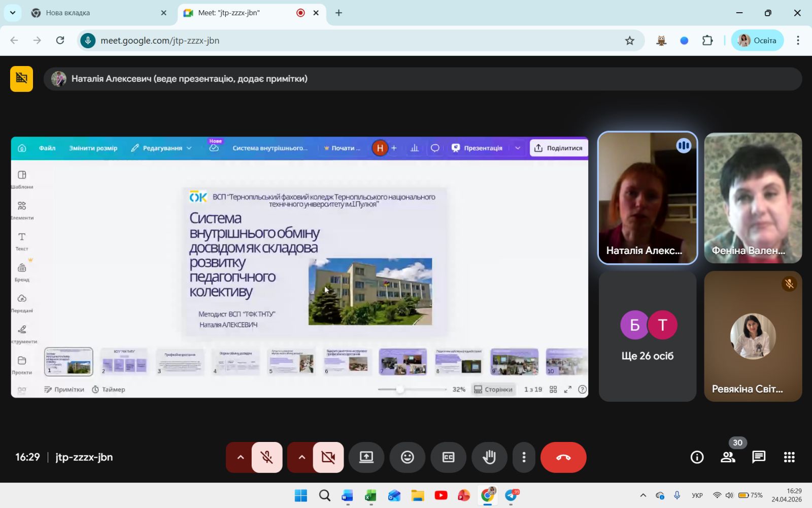Switch to the "Нова вкладка" browser tab
This screenshot has height=508, width=812.
pyautogui.click(x=96, y=13)
